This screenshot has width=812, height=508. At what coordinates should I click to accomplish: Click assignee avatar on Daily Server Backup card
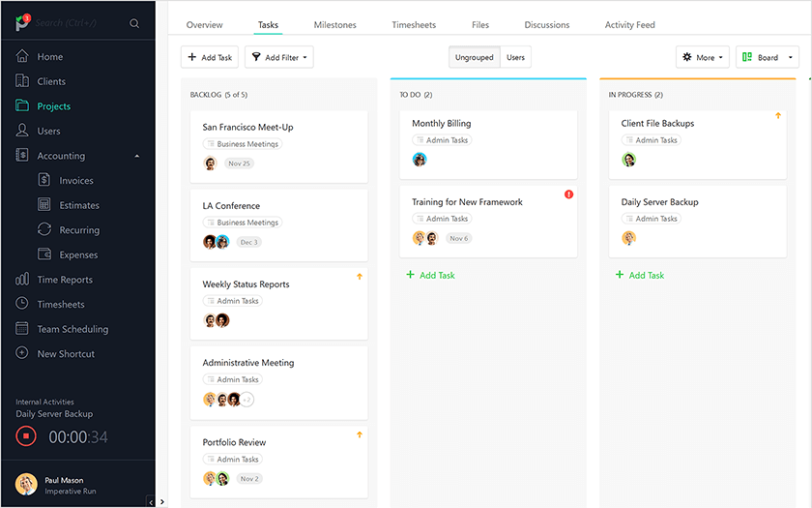(628, 238)
